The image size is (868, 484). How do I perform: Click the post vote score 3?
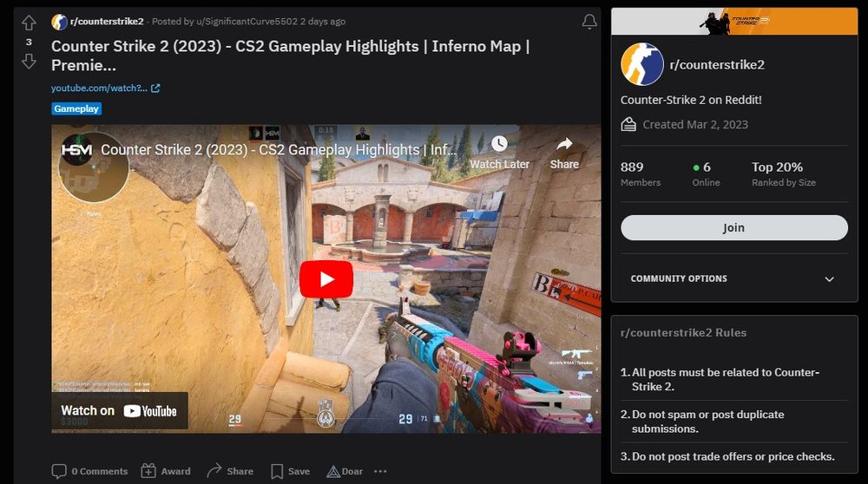tap(29, 42)
